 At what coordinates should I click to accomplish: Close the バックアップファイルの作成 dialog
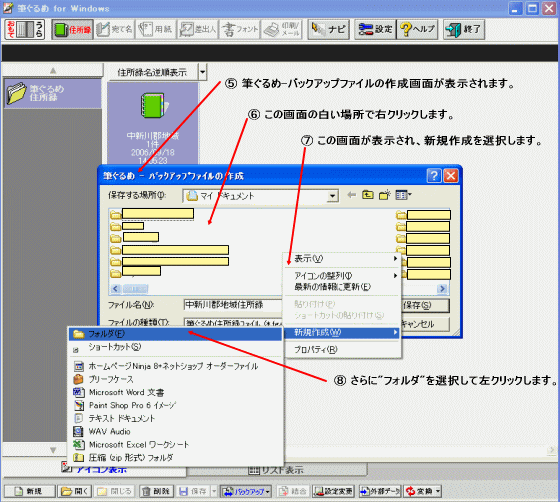pyautogui.click(x=451, y=176)
